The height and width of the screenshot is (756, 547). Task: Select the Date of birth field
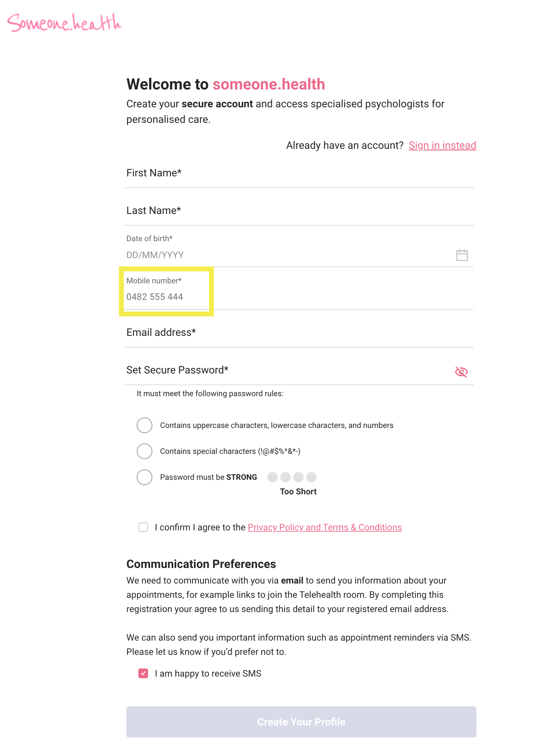pos(233,255)
